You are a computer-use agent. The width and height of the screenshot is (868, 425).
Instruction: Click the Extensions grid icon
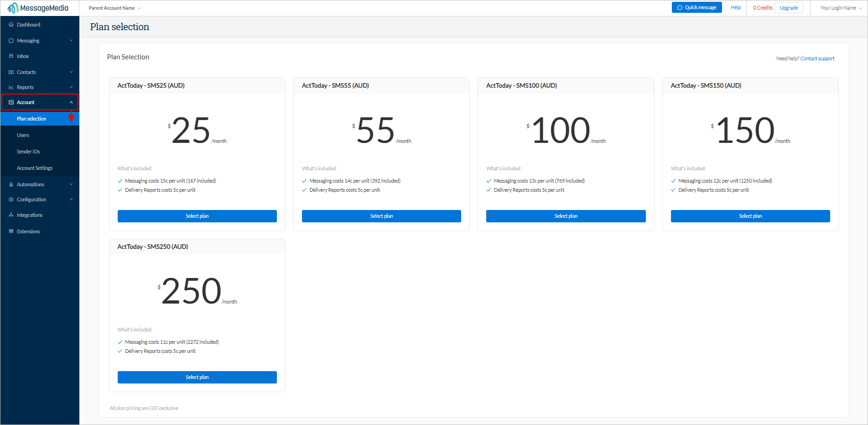point(11,231)
